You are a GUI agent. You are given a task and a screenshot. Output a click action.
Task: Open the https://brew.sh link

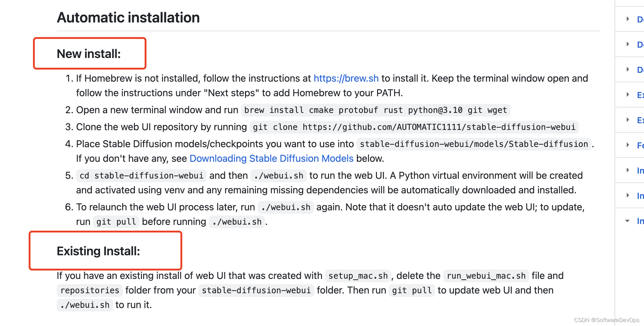[346, 78]
